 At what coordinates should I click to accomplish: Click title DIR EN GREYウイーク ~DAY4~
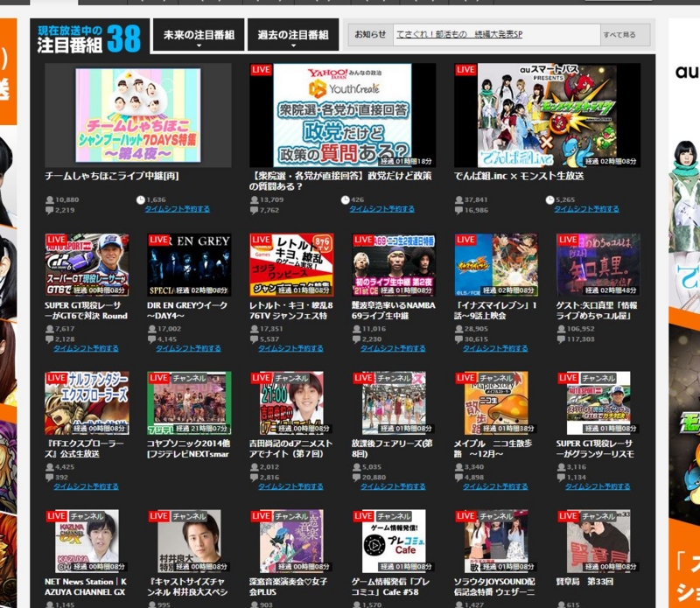point(187,311)
